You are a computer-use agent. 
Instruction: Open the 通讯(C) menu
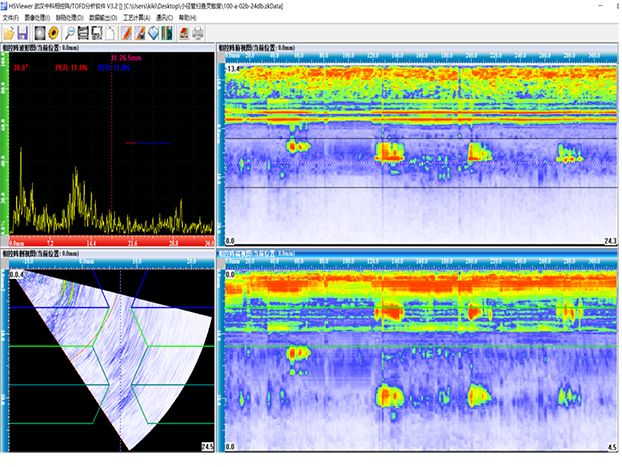coord(163,17)
